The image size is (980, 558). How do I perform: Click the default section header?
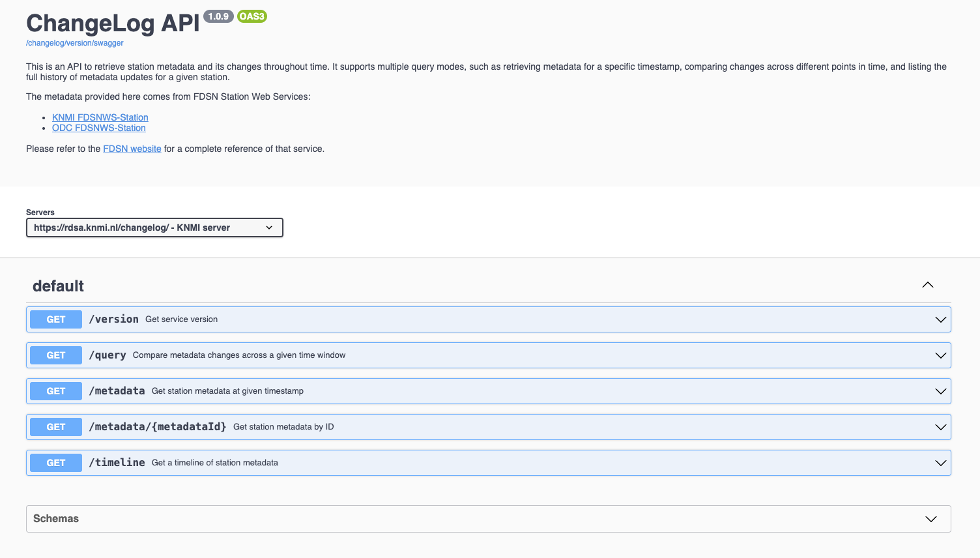pyautogui.click(x=57, y=286)
